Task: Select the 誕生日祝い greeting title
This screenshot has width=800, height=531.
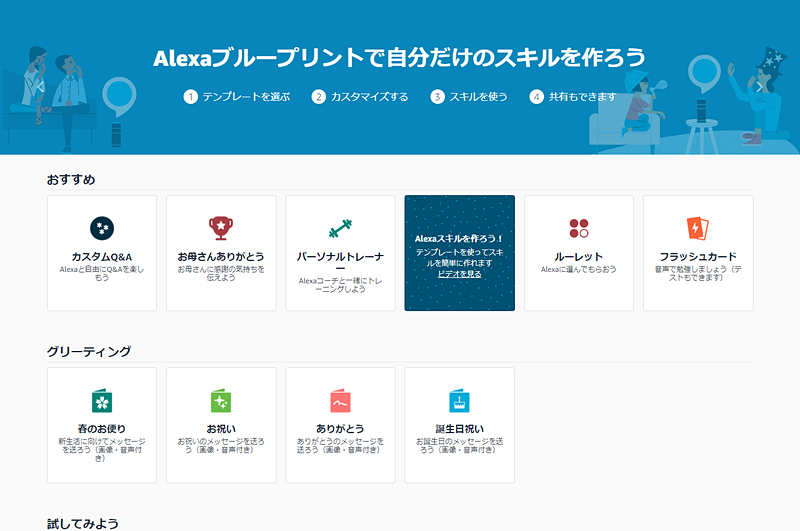Action: tap(460, 429)
